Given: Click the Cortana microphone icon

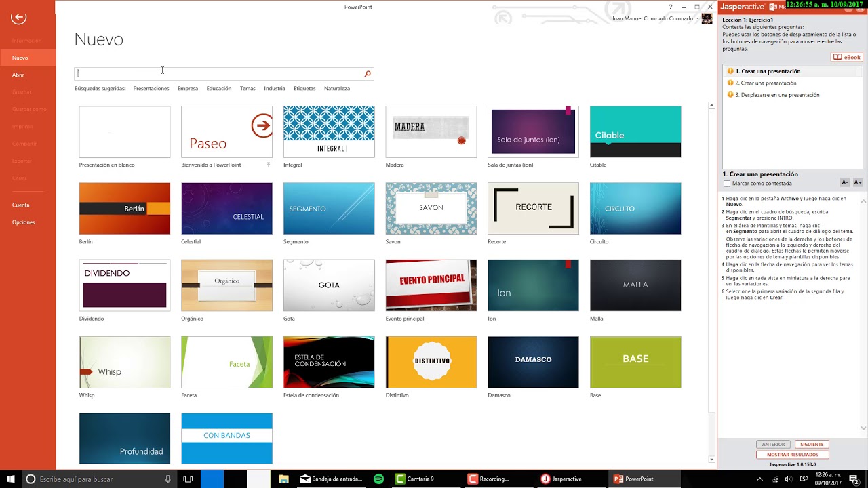Looking at the screenshot, I should tap(167, 479).
